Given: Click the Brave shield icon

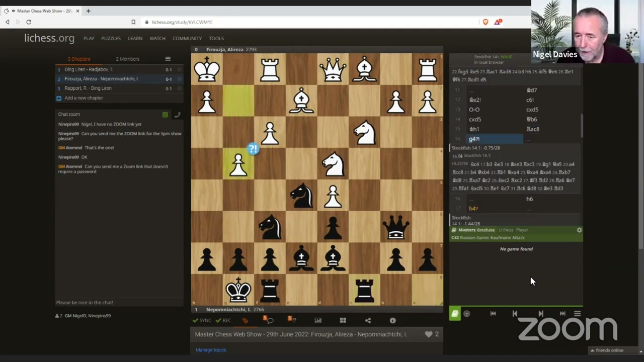Looking at the screenshot, I should (x=485, y=22).
